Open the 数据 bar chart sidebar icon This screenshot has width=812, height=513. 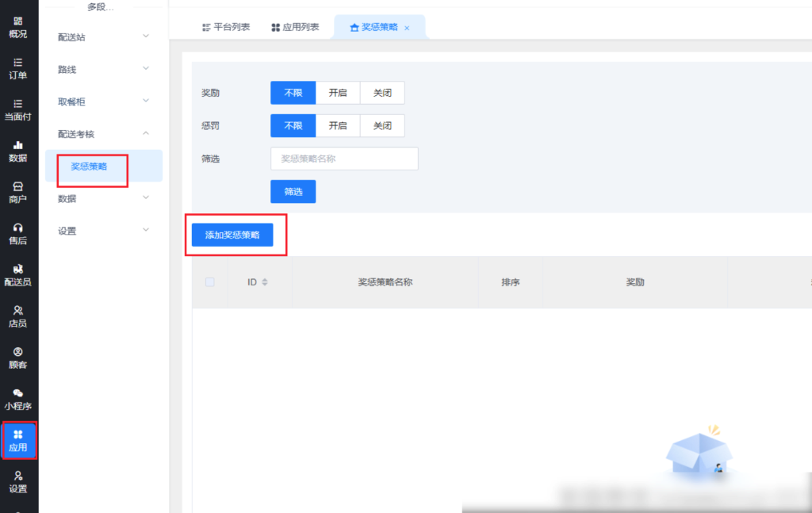17,151
